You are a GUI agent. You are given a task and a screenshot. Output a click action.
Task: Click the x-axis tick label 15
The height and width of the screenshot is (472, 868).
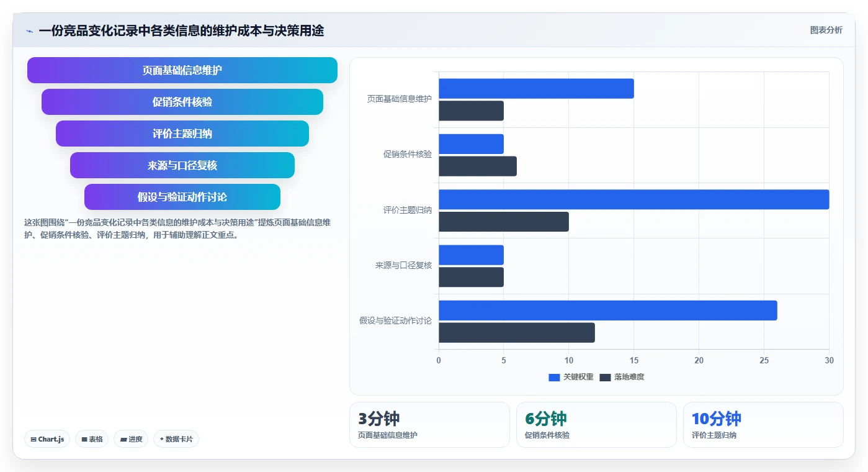[634, 360]
